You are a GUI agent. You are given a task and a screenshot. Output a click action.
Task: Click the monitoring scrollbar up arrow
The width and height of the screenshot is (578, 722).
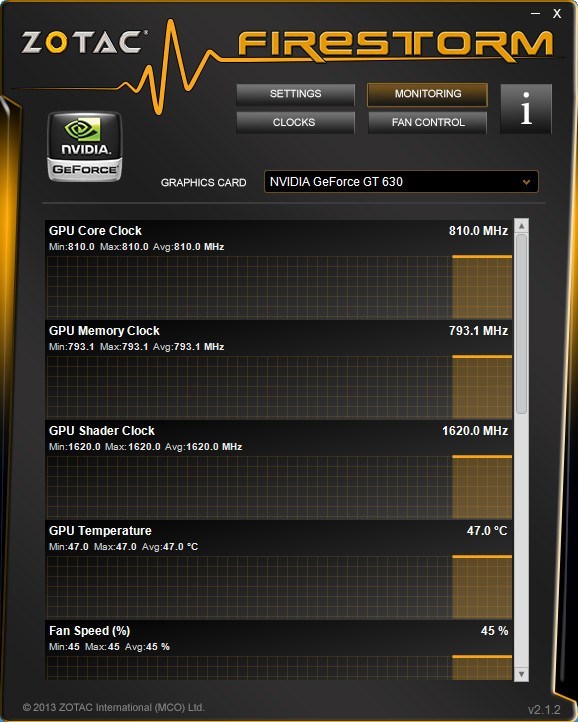[x=521, y=226]
